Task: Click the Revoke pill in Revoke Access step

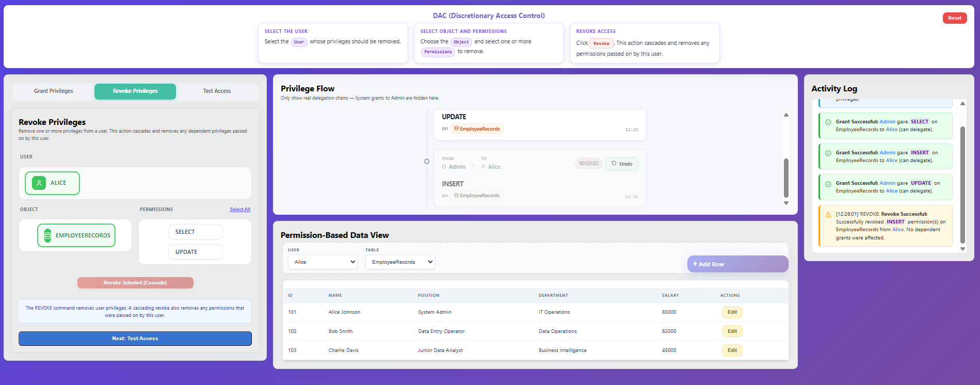Action: (x=601, y=44)
